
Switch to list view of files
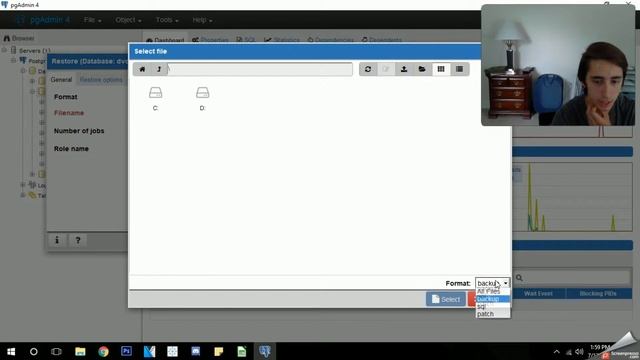460,69
